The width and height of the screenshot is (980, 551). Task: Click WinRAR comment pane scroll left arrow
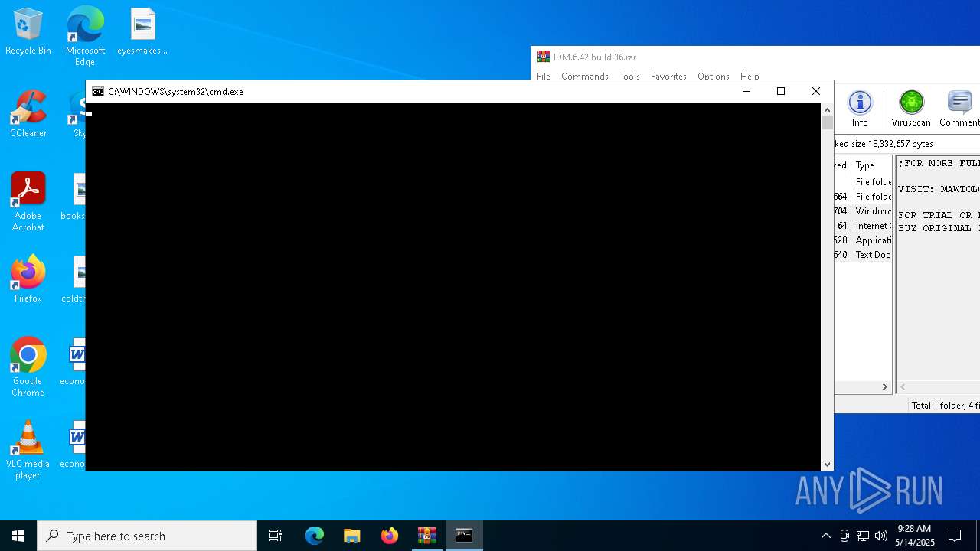click(903, 387)
